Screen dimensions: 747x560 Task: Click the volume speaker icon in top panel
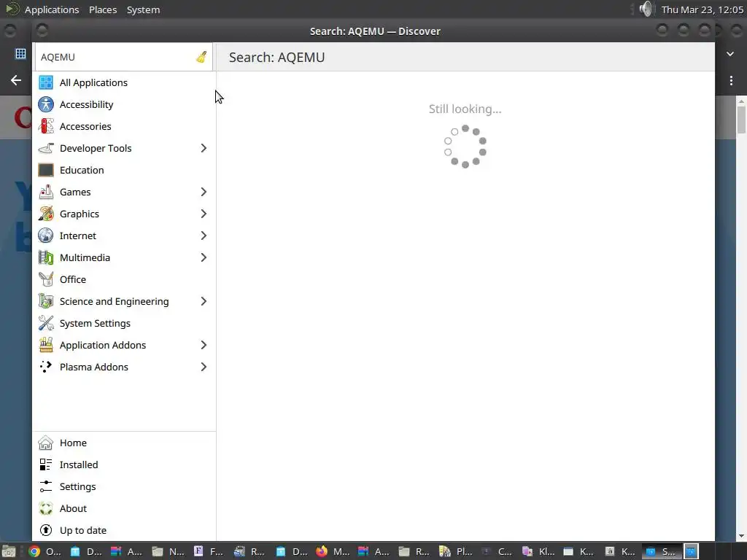[646, 9]
